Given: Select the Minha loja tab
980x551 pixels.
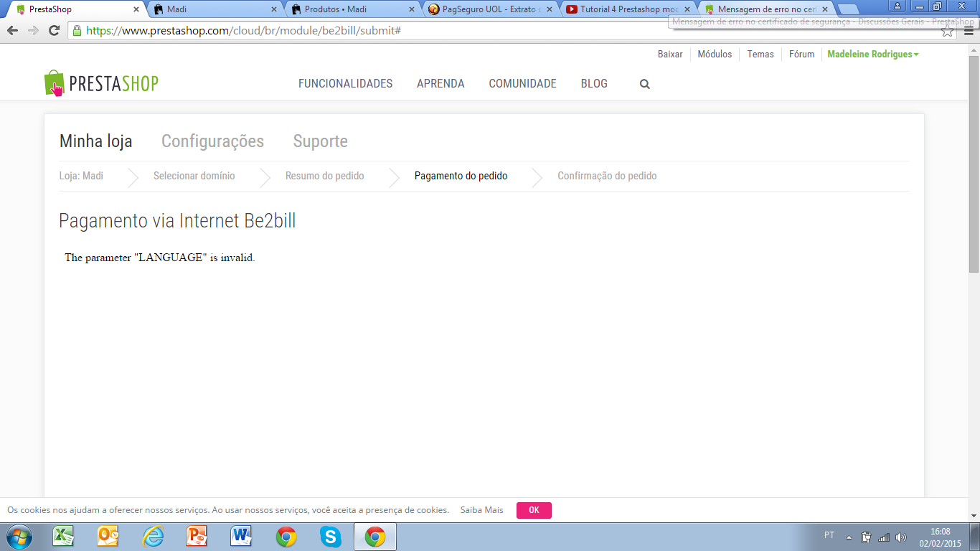Looking at the screenshot, I should point(95,141).
